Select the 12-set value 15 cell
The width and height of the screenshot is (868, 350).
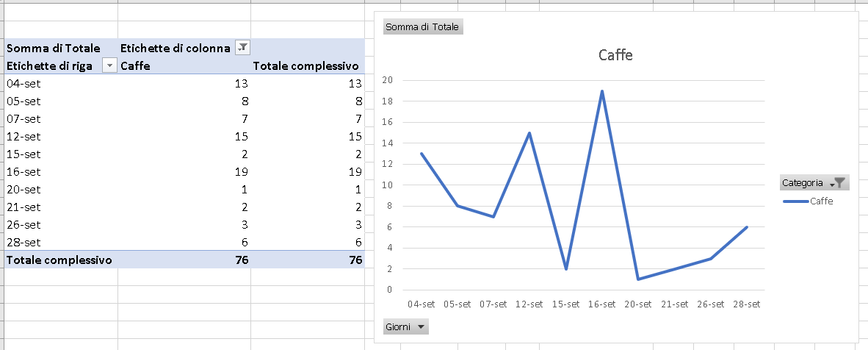coord(184,137)
